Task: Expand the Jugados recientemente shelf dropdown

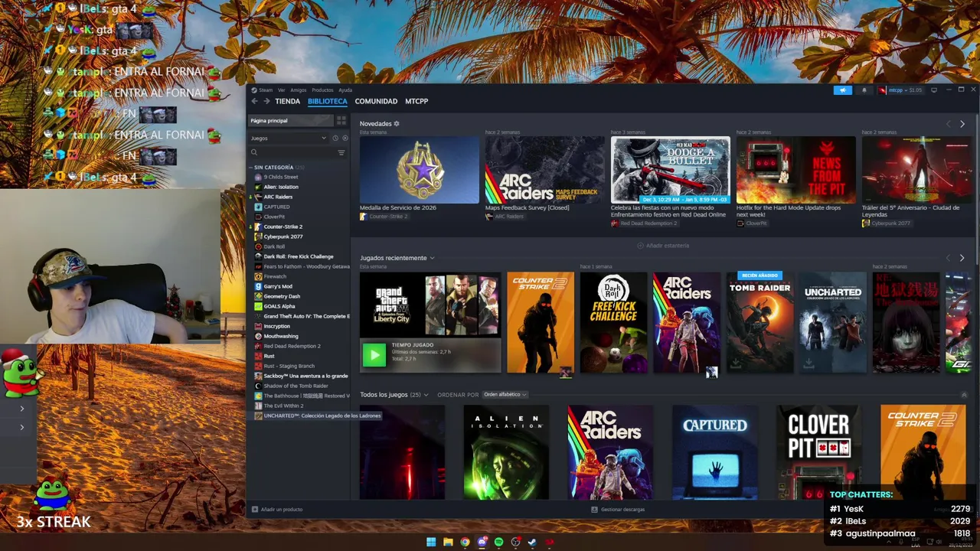Action: click(432, 258)
